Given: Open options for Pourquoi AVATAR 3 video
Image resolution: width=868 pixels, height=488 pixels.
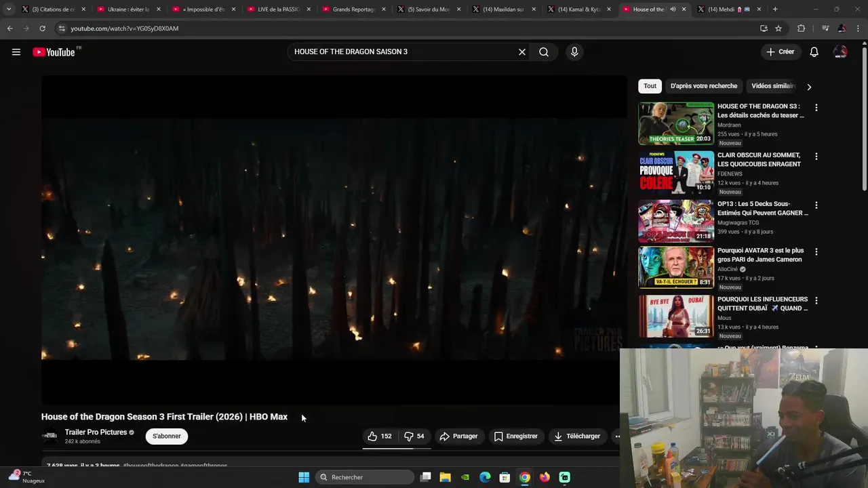Looking at the screenshot, I should click(x=816, y=251).
